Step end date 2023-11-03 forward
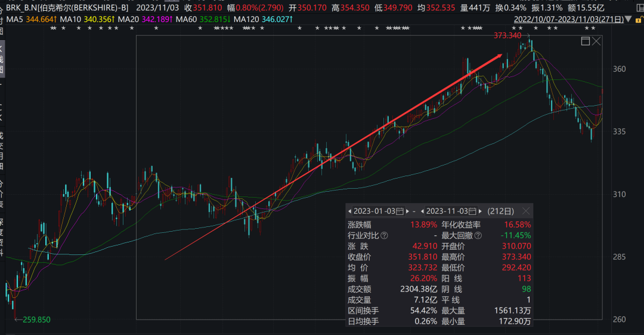Image resolution: width=644 pixels, height=335 pixels. pos(480,211)
